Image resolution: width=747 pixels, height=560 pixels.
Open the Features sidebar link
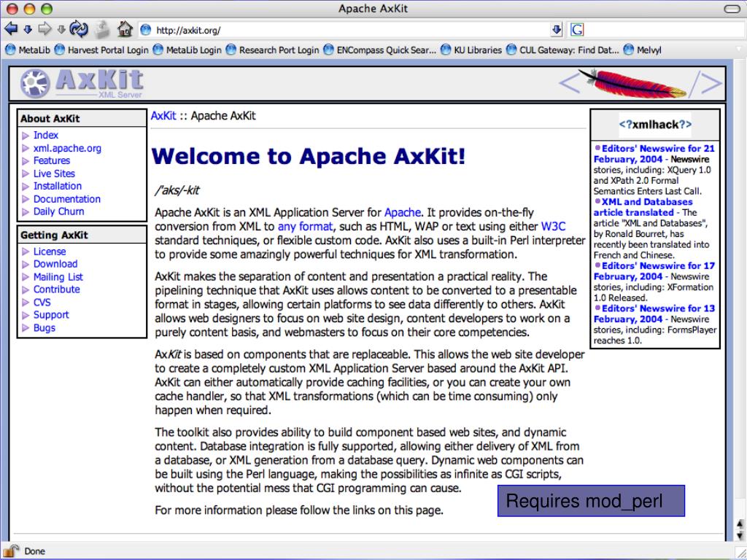pyautogui.click(x=52, y=160)
